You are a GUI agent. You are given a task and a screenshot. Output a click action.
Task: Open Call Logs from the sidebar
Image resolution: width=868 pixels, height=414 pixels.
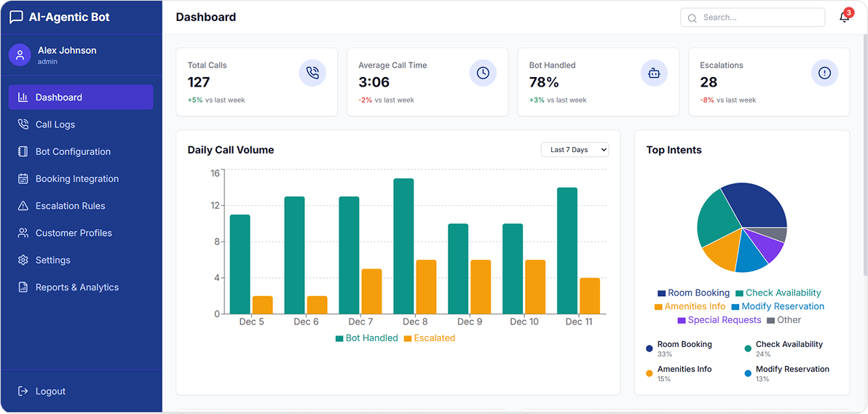[x=55, y=124]
